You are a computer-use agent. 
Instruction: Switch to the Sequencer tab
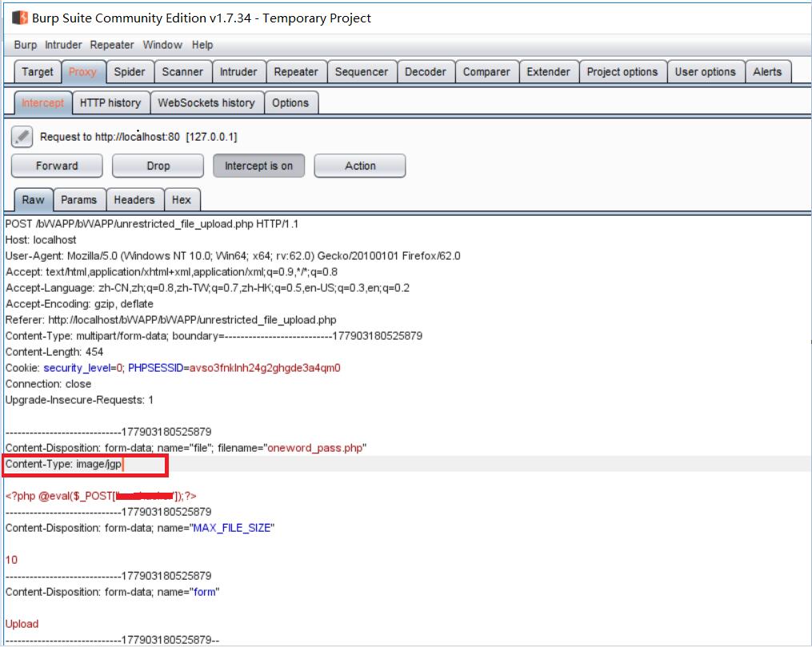362,72
